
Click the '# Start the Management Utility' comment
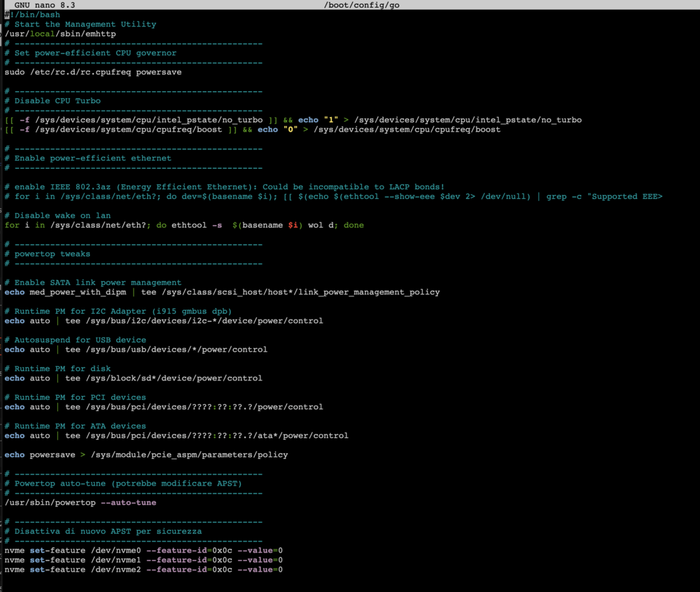pos(80,24)
